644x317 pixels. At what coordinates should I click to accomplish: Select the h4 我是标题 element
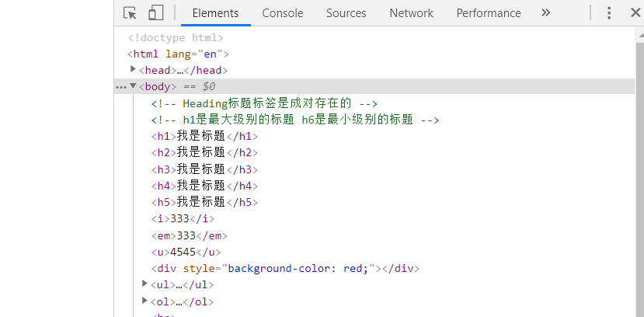[204, 186]
